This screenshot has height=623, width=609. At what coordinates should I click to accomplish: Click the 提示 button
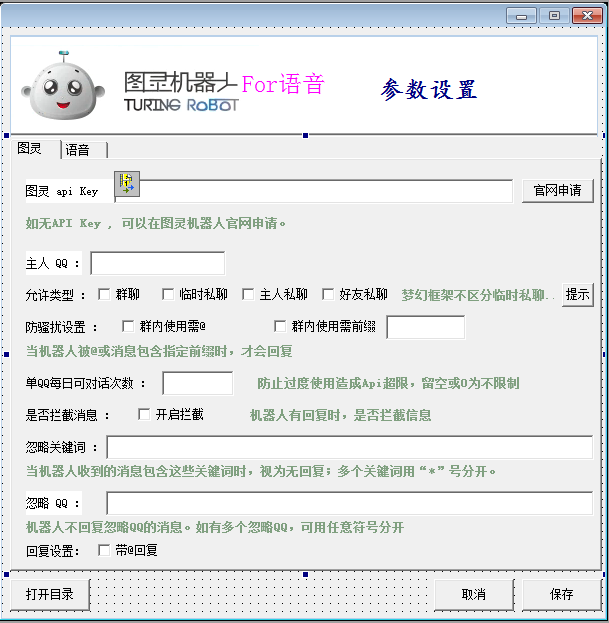[x=578, y=294]
